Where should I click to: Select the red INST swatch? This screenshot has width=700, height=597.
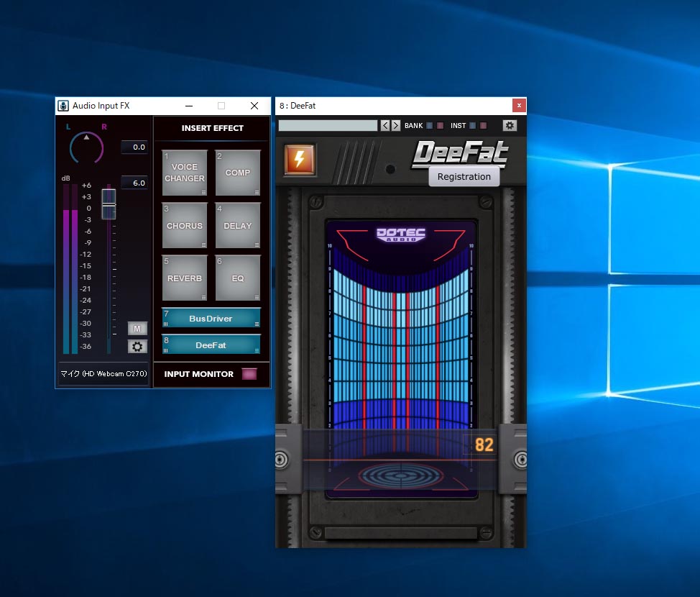[x=483, y=126]
